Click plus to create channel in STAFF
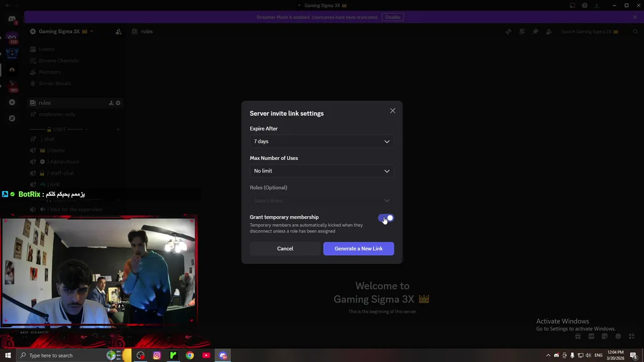644x362 pixels. (118, 129)
